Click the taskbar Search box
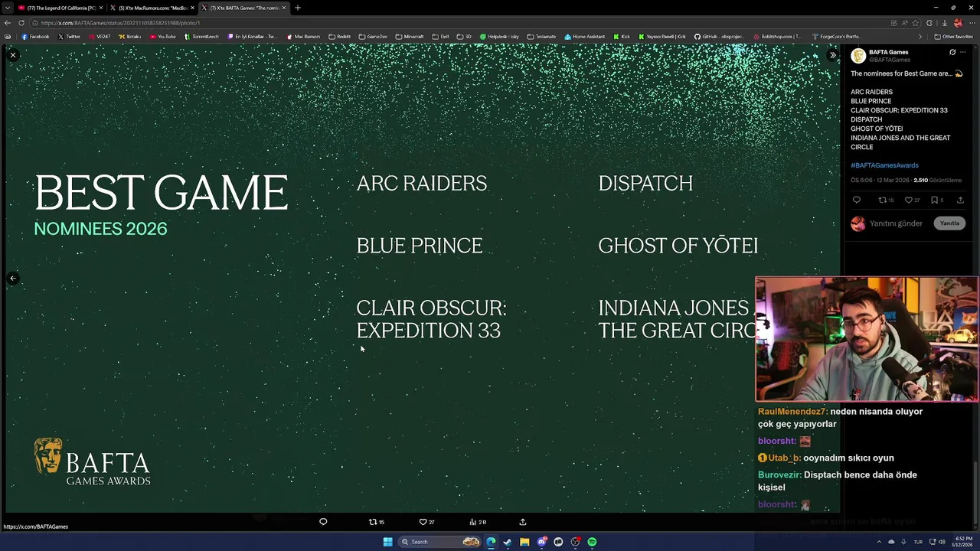This screenshot has width=980, height=551. (x=440, y=542)
